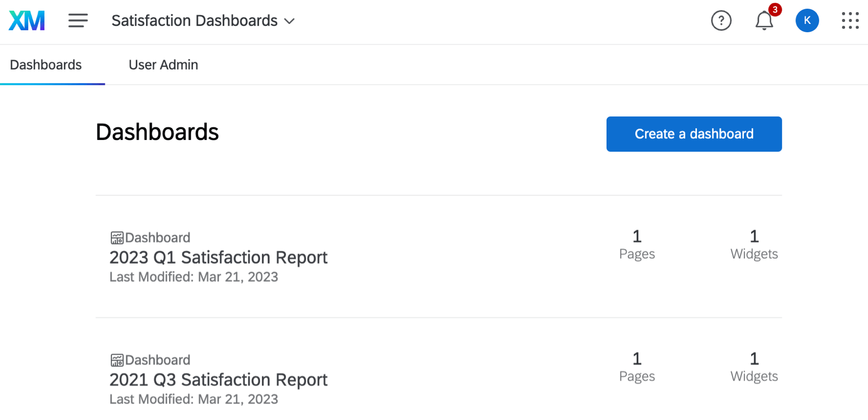Image resolution: width=868 pixels, height=420 pixels.
Task: Open the 2021 Q3 Satisfaction Report
Action: click(x=218, y=380)
